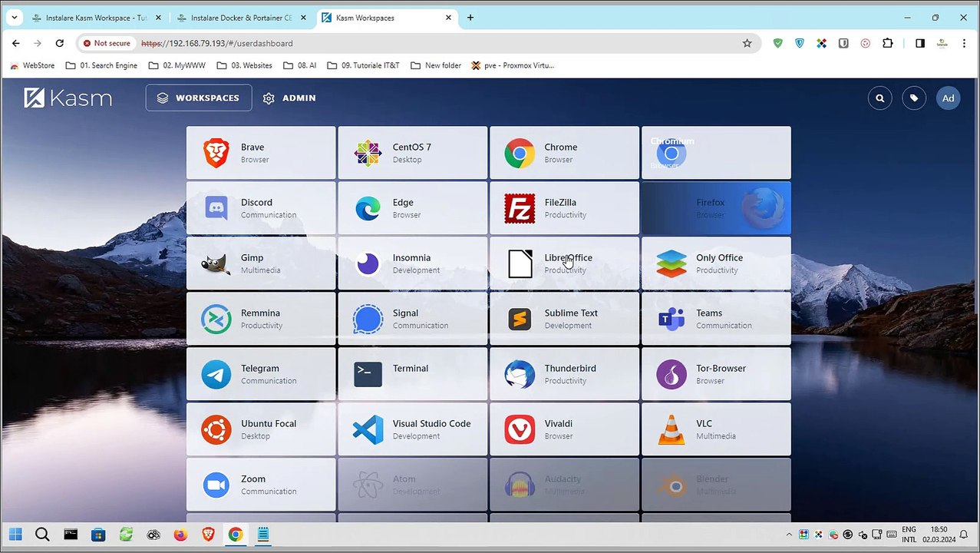Launch the Atom development workspace
The image size is (980, 553).
tap(413, 485)
